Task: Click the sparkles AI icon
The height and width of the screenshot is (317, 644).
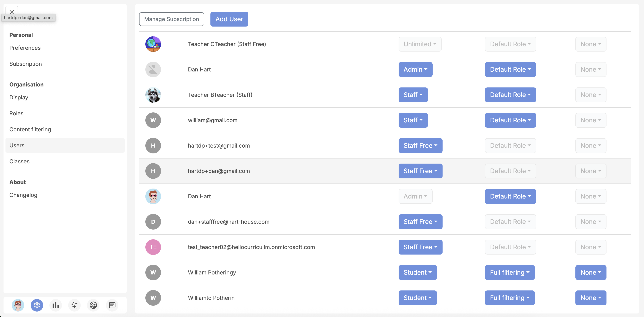Action: coord(74,305)
